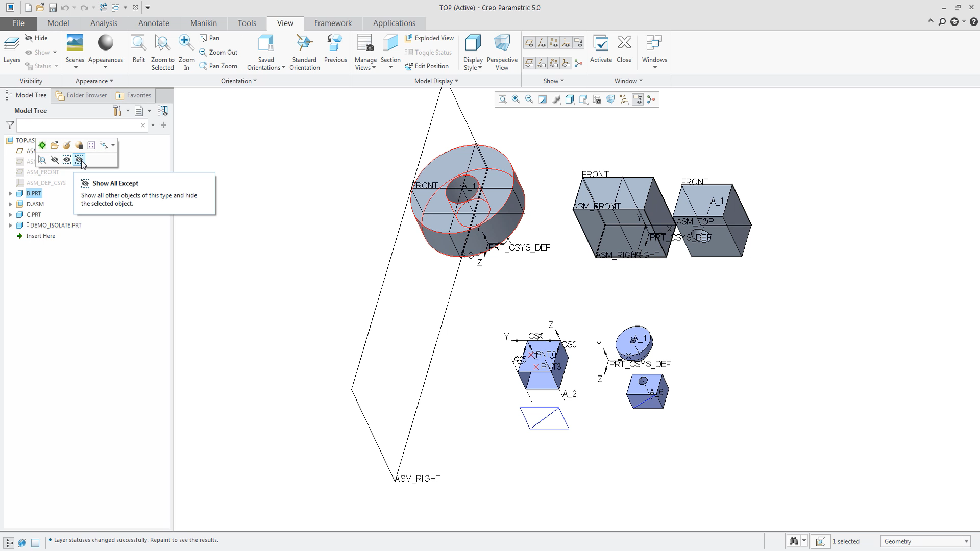Open the Saved Orientations dropdown

(x=266, y=64)
